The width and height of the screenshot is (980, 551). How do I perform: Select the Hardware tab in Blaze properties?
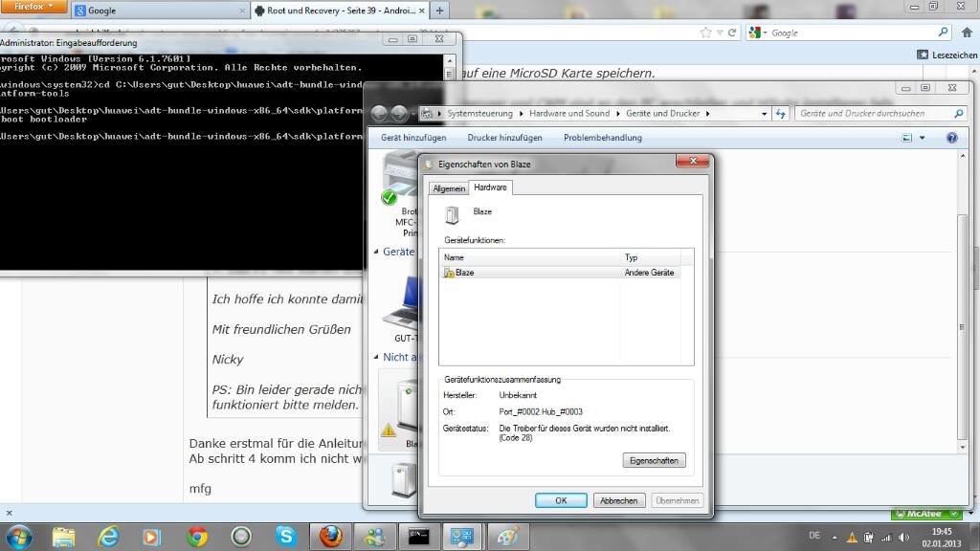tap(490, 187)
